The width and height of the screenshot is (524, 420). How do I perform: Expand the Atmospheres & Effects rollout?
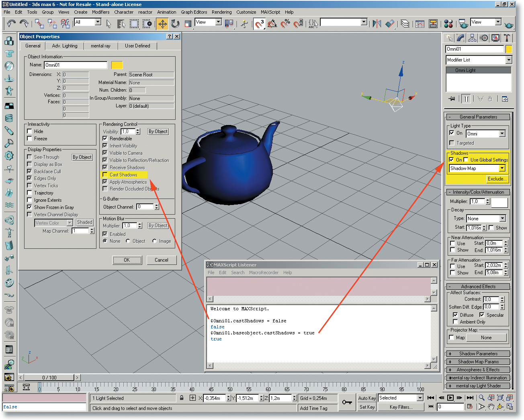[x=478, y=370]
